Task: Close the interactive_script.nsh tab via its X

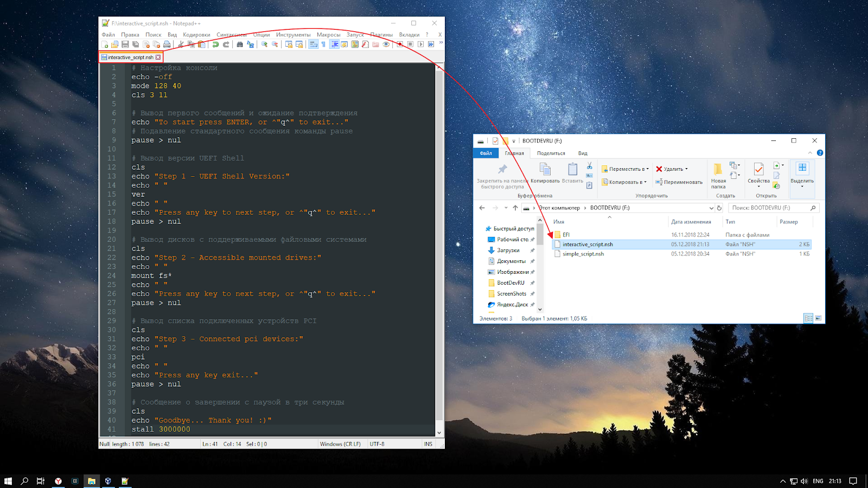Action: (158, 57)
